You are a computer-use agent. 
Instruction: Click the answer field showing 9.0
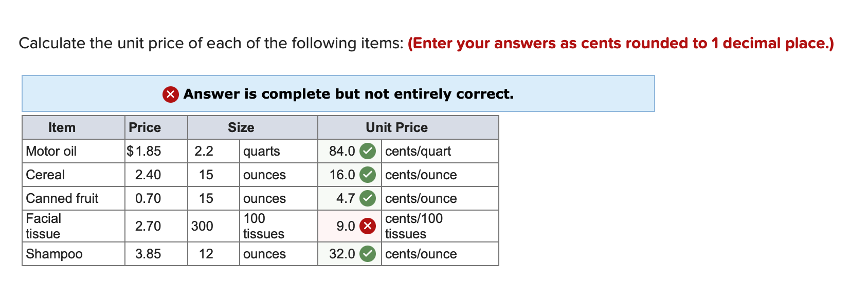[343, 226]
